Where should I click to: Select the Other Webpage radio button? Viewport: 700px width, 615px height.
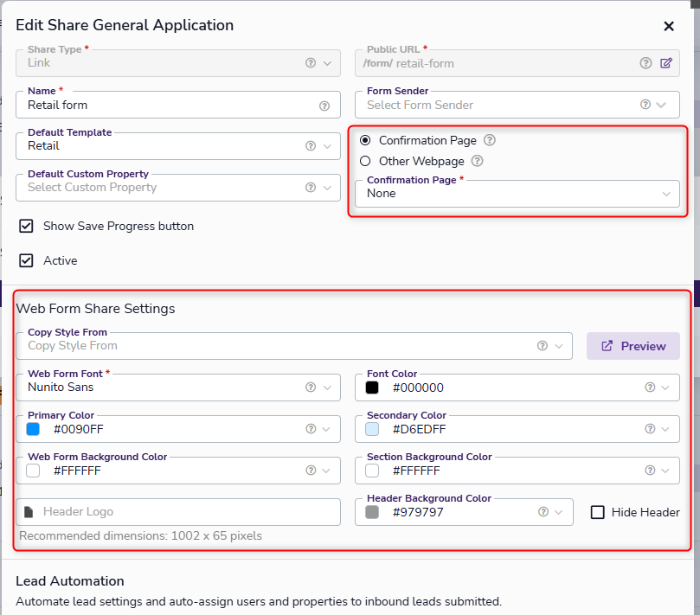(365, 161)
